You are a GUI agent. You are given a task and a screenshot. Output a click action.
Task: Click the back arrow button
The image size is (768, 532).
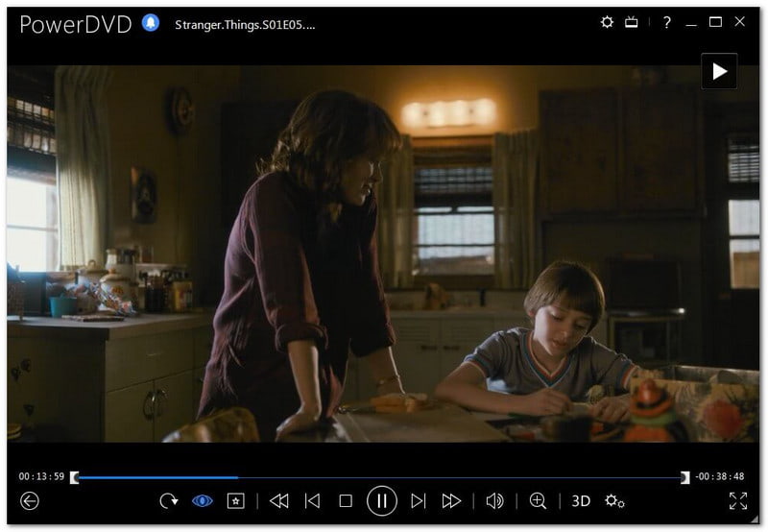click(x=30, y=500)
